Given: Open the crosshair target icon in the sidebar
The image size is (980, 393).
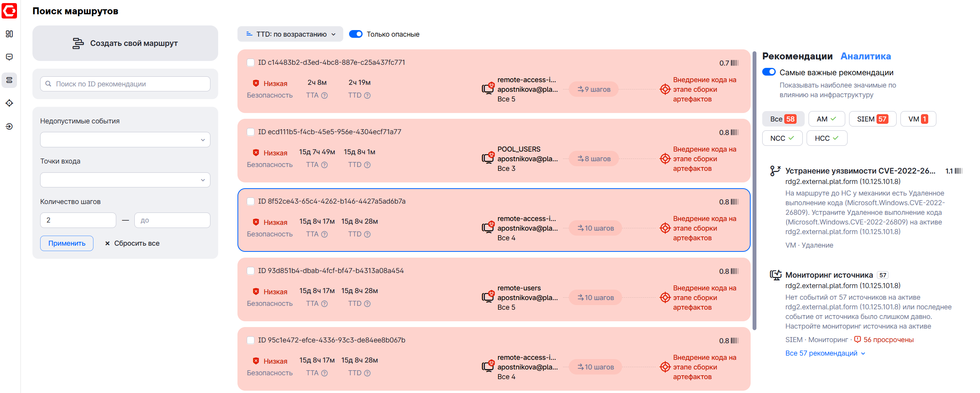Looking at the screenshot, I should pos(9,103).
